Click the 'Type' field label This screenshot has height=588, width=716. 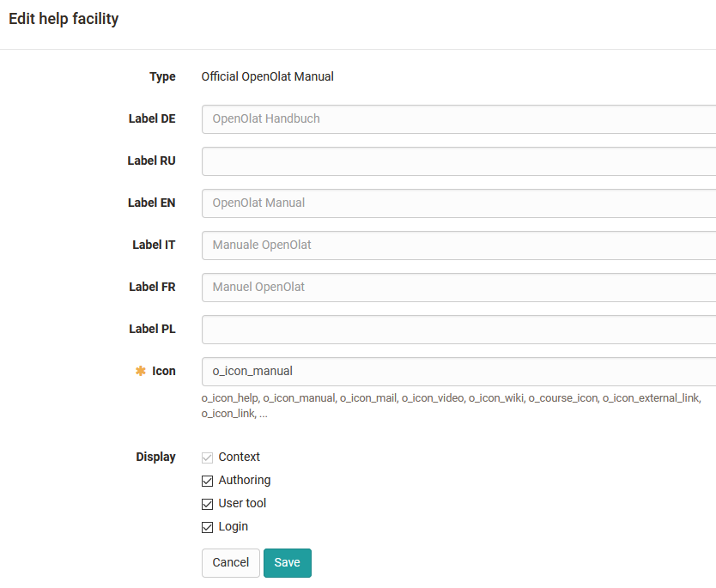[162, 76]
